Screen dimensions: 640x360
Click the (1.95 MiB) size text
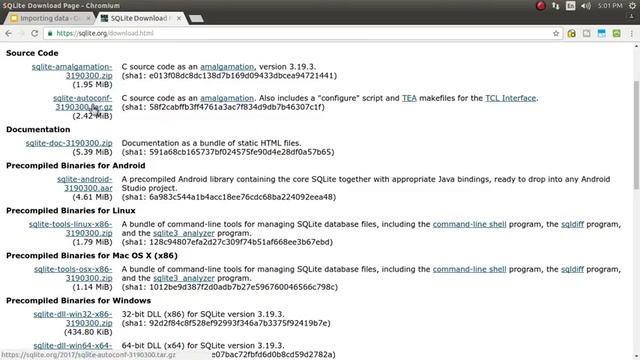click(92, 84)
